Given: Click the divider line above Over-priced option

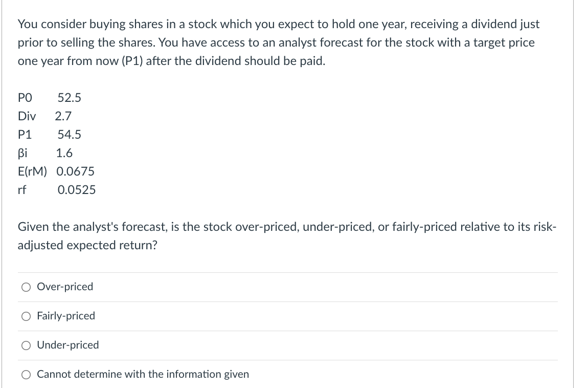Looking at the screenshot, I should click(287, 273).
